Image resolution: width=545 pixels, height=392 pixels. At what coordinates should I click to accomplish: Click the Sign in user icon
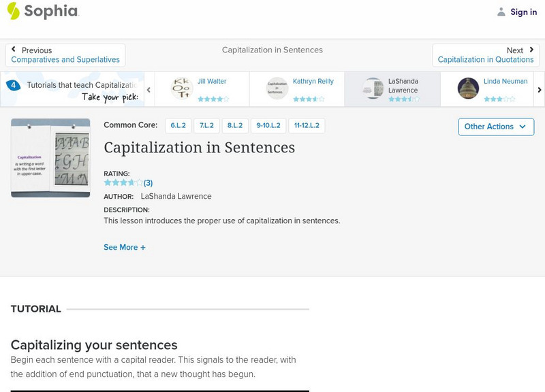(x=501, y=12)
